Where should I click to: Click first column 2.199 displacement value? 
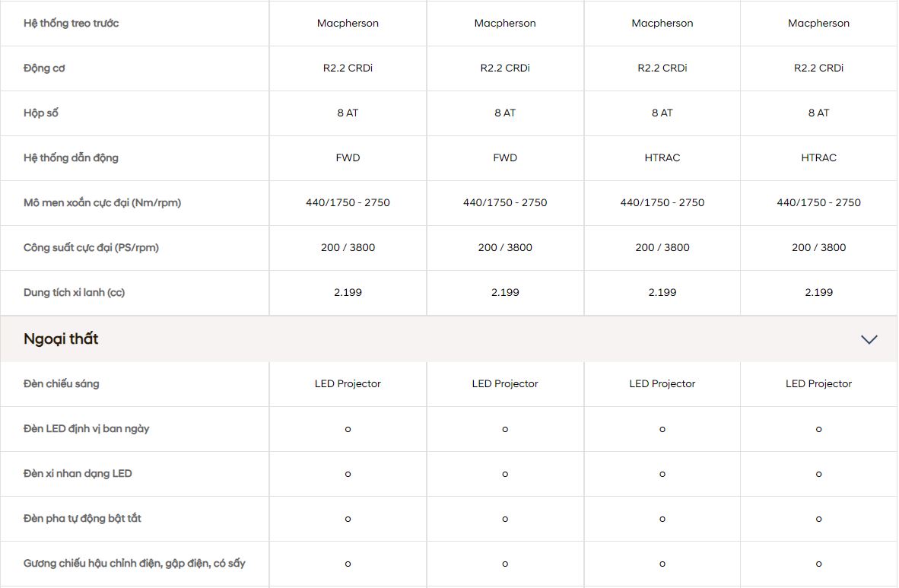[x=348, y=293]
